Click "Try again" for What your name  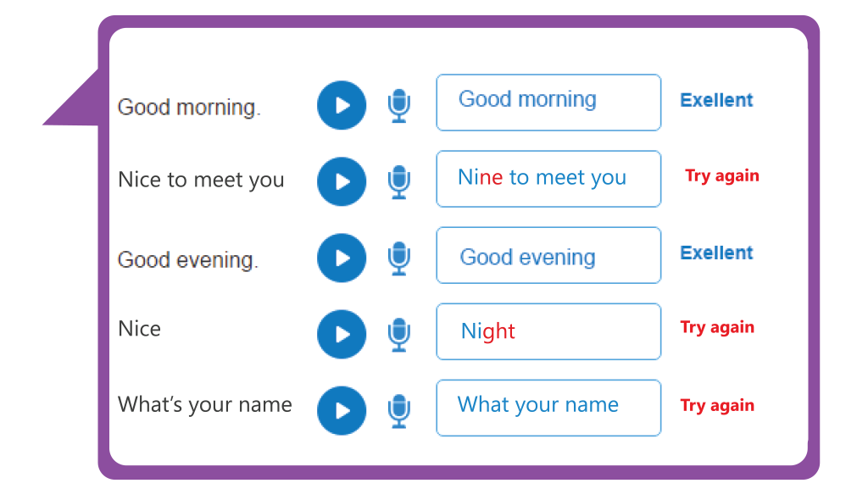tap(717, 405)
